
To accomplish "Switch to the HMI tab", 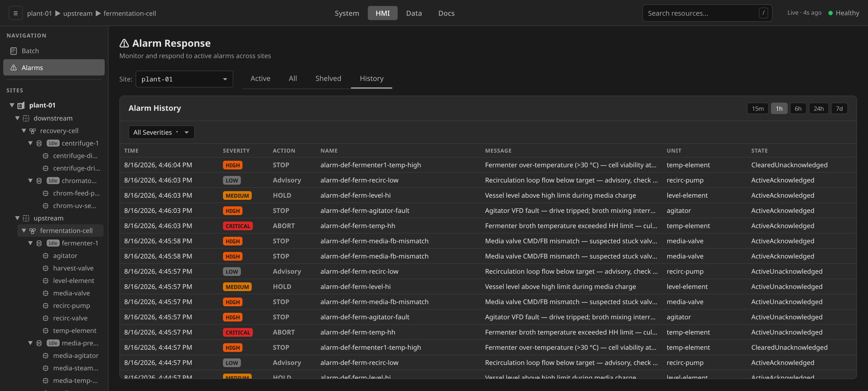I will 382,13.
